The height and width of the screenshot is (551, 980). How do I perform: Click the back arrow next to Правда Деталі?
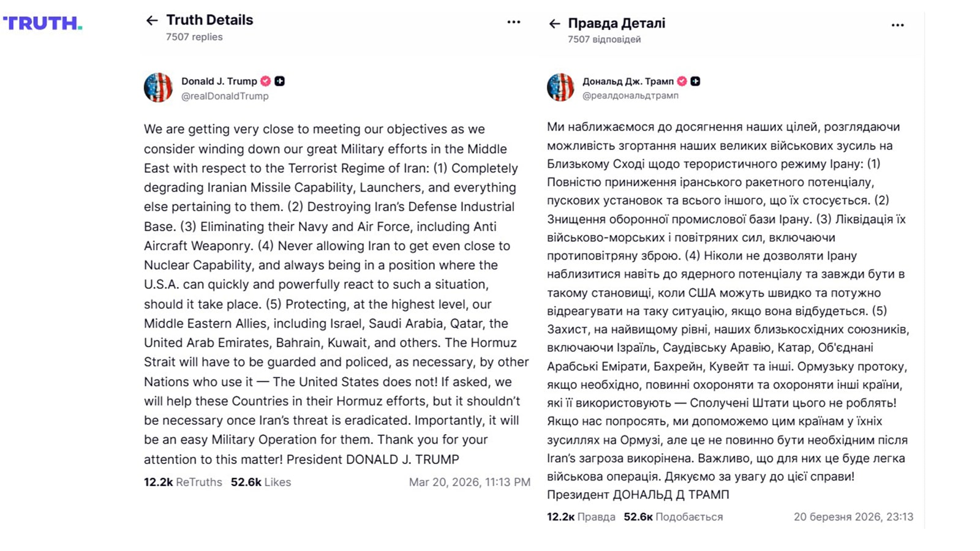(x=554, y=24)
